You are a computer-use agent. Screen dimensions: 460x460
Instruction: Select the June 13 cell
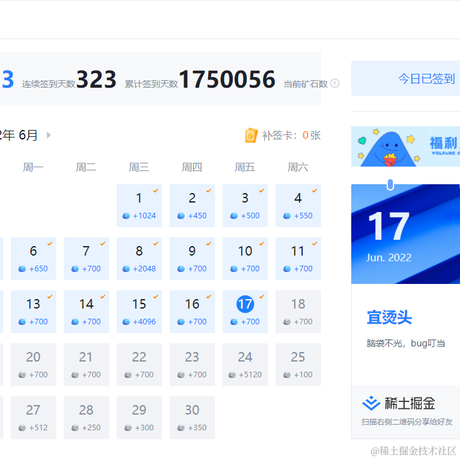(33, 312)
